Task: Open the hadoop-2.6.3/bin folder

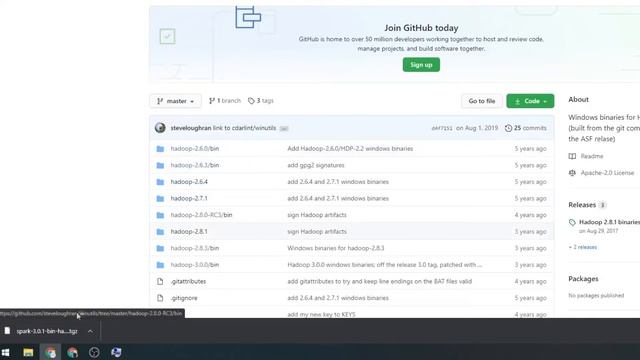Action: (195, 165)
